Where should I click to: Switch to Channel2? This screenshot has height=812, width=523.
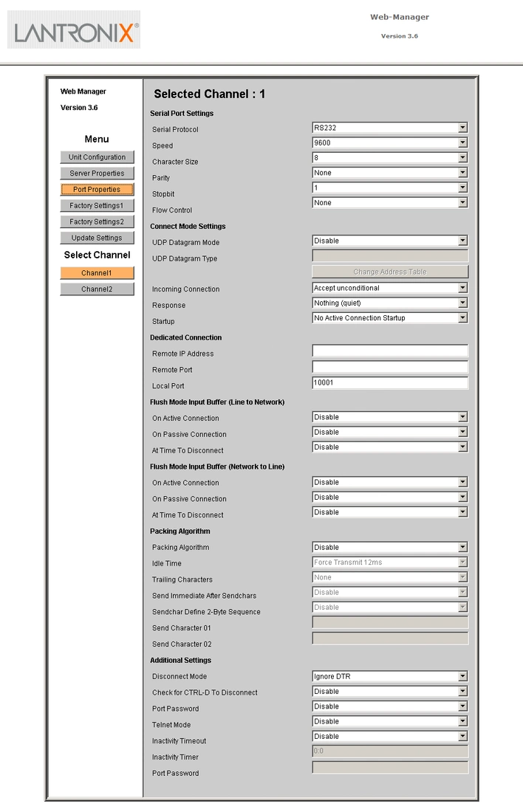pos(97,289)
